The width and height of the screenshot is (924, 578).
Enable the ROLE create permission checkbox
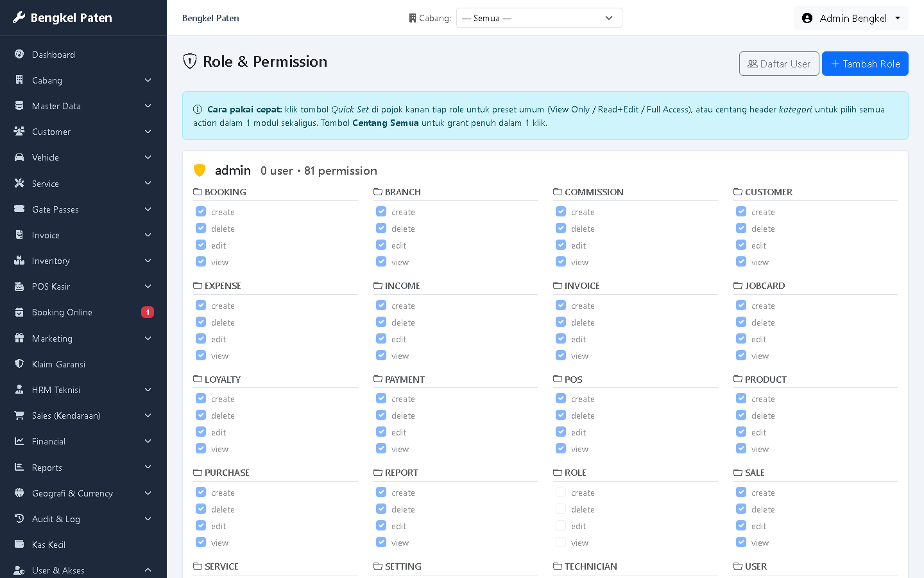[561, 492]
